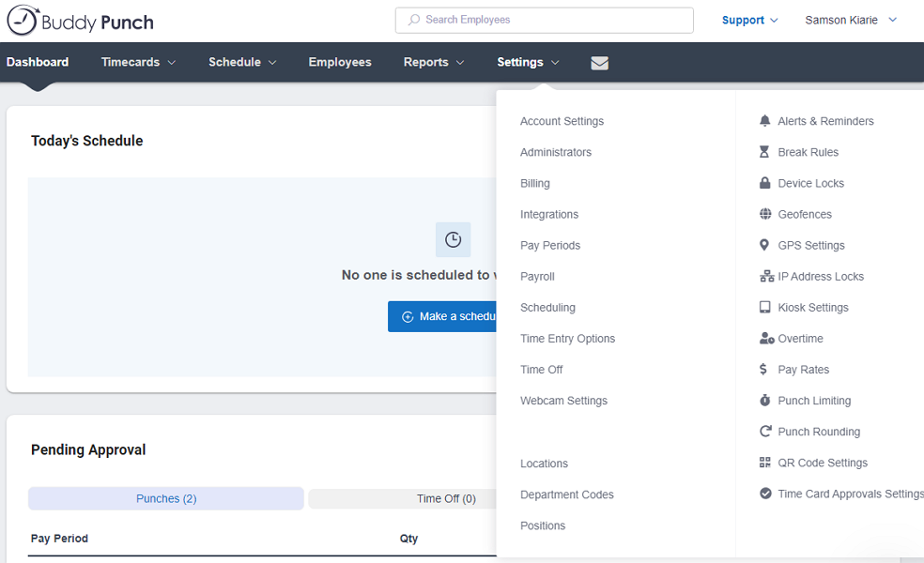The image size is (924, 563).
Task: Click the QR Code Settings icon
Action: tap(765, 463)
